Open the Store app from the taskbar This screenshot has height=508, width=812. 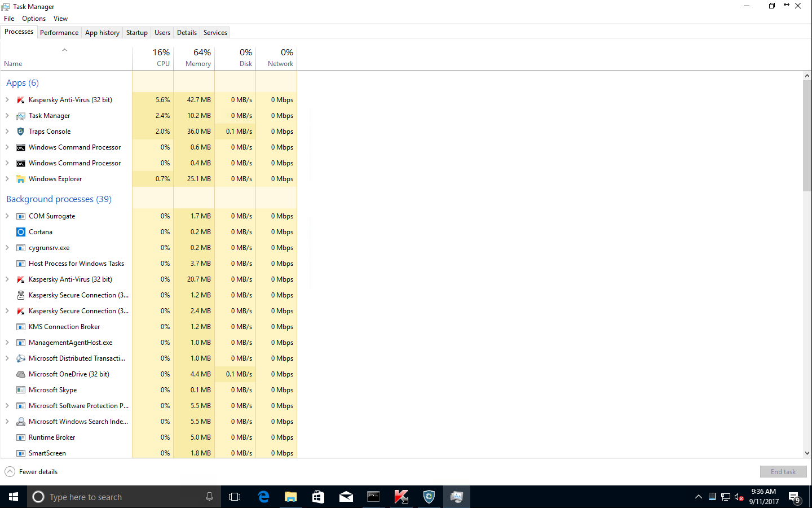(319, 497)
